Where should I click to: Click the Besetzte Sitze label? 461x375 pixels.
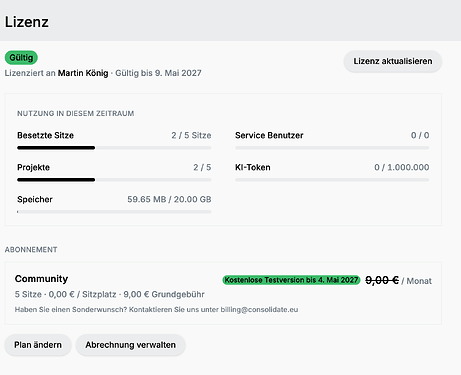pos(45,135)
